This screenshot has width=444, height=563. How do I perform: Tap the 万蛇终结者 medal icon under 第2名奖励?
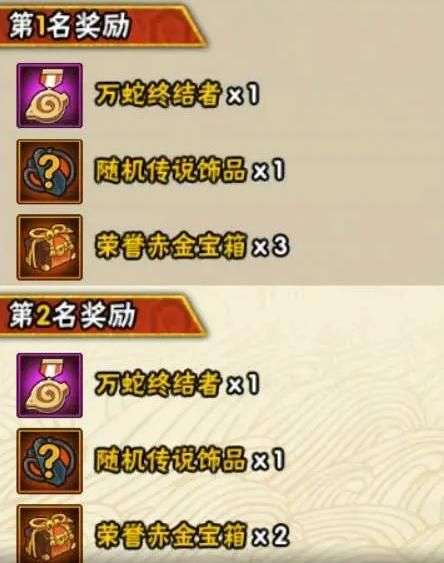pyautogui.click(x=50, y=385)
